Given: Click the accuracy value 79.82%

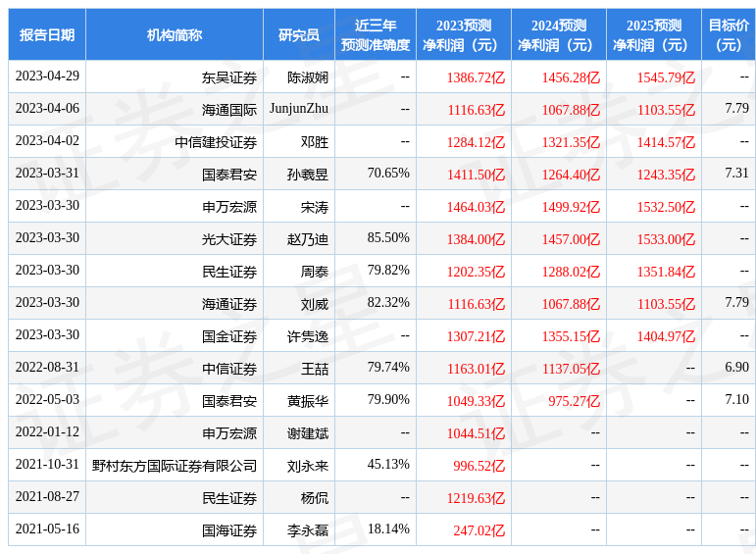Looking at the screenshot, I should point(388,270).
